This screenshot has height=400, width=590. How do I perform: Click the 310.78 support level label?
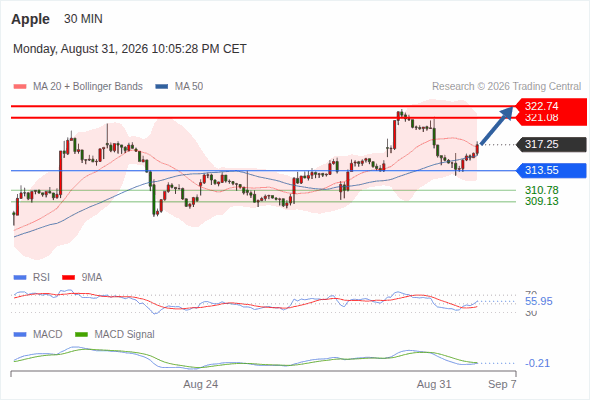(x=542, y=190)
